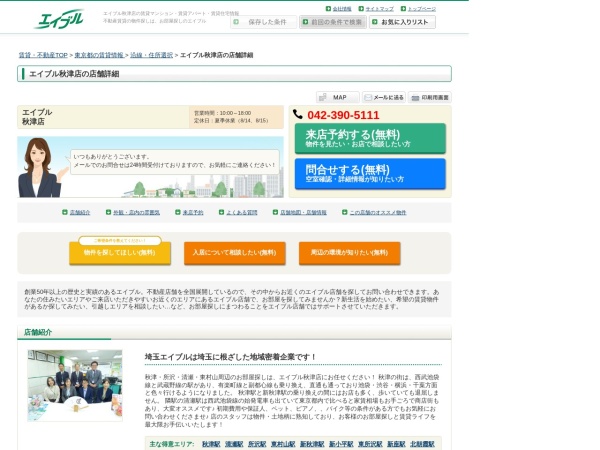Click 所沢駅 area link
This screenshot has width=600, height=450.
tap(257, 444)
